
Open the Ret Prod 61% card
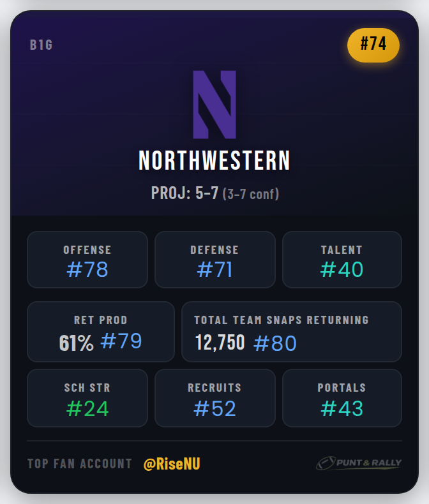click(x=100, y=332)
